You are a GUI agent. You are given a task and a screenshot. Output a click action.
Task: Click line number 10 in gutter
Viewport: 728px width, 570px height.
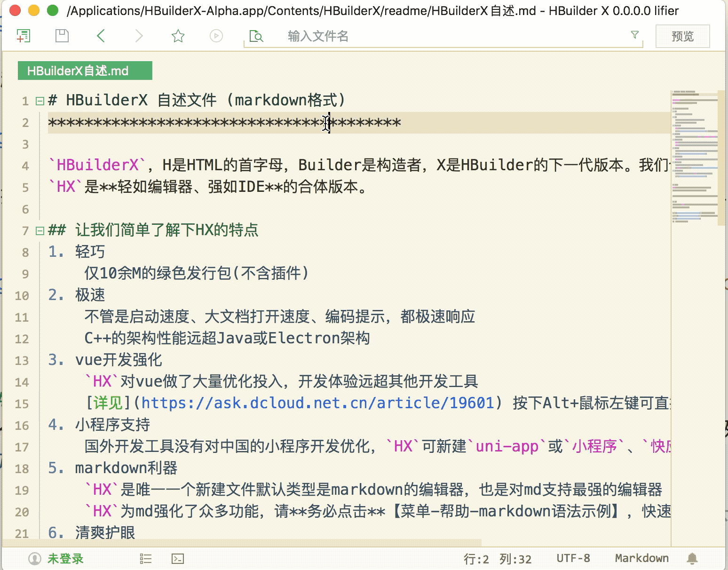[22, 296]
